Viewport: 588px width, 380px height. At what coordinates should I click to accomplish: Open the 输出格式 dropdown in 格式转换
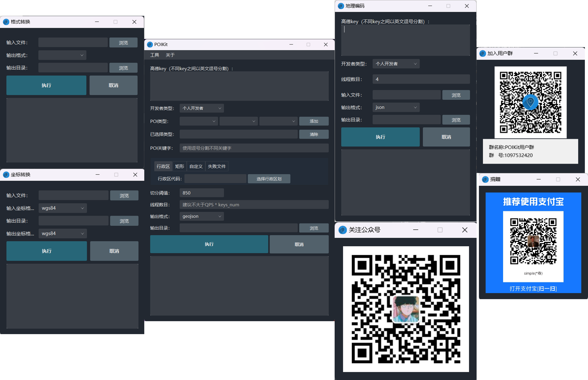62,55
